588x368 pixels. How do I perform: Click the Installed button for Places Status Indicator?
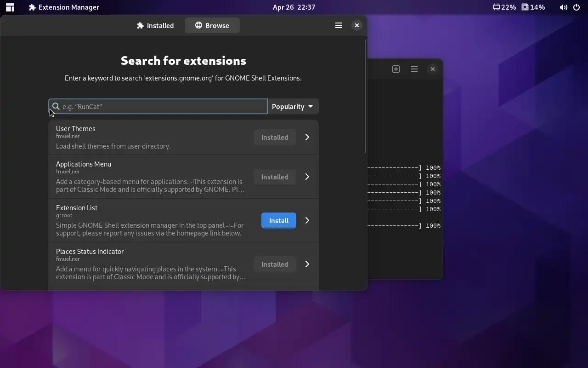tap(275, 264)
